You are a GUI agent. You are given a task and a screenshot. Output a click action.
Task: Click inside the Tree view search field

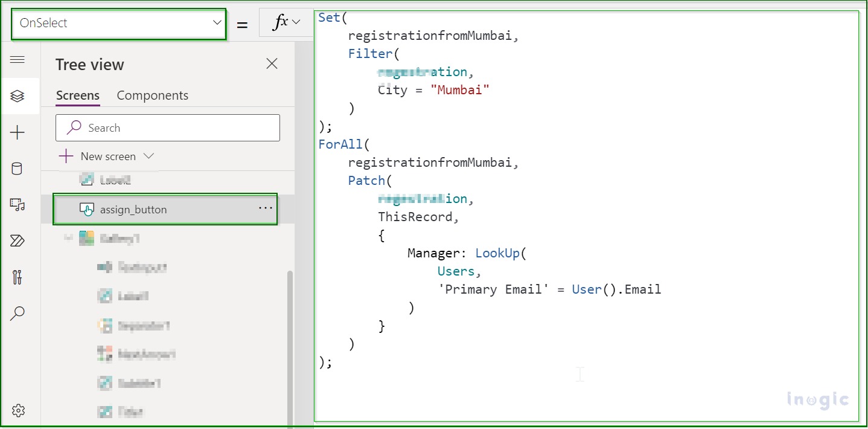tap(167, 127)
